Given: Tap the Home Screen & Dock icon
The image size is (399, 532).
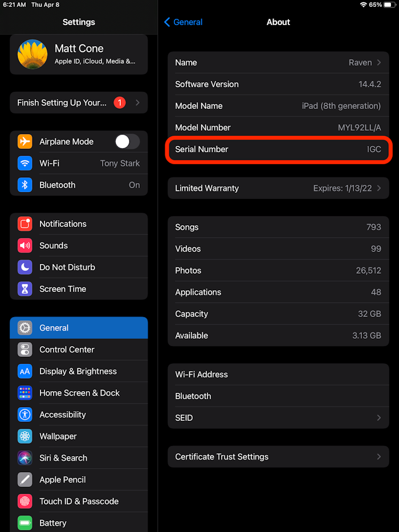Looking at the screenshot, I should click(x=25, y=393).
